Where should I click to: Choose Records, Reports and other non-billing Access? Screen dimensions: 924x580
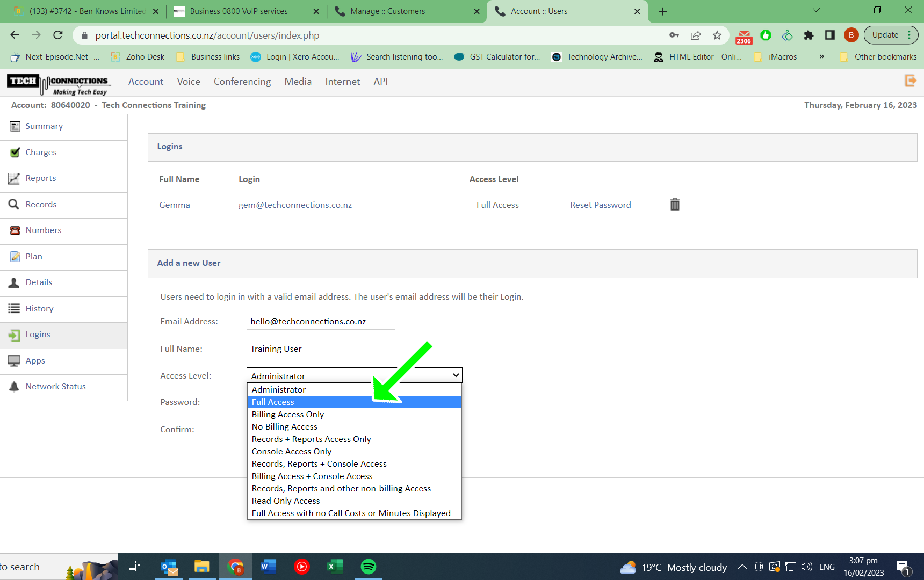click(x=355, y=489)
